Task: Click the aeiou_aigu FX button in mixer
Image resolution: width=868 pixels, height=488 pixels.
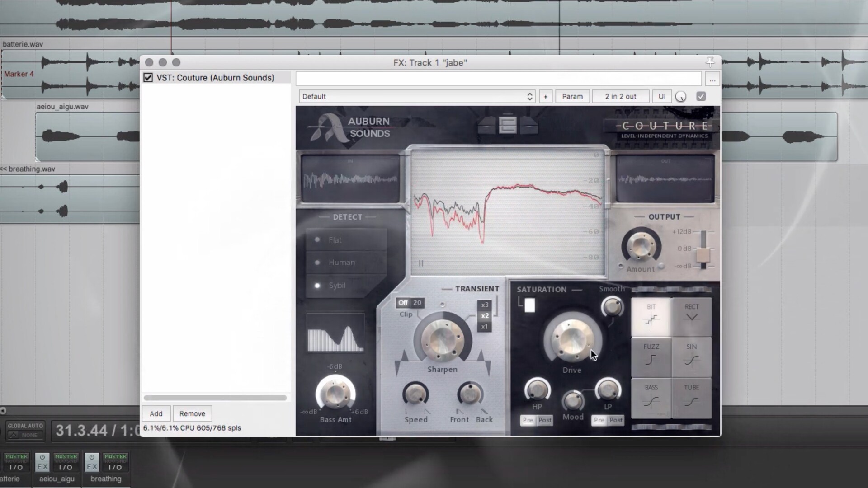Action: coord(42,467)
